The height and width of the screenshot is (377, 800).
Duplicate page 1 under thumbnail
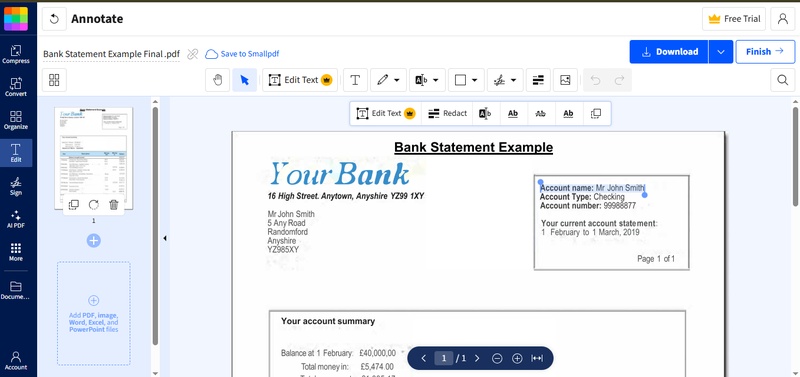[74, 205]
